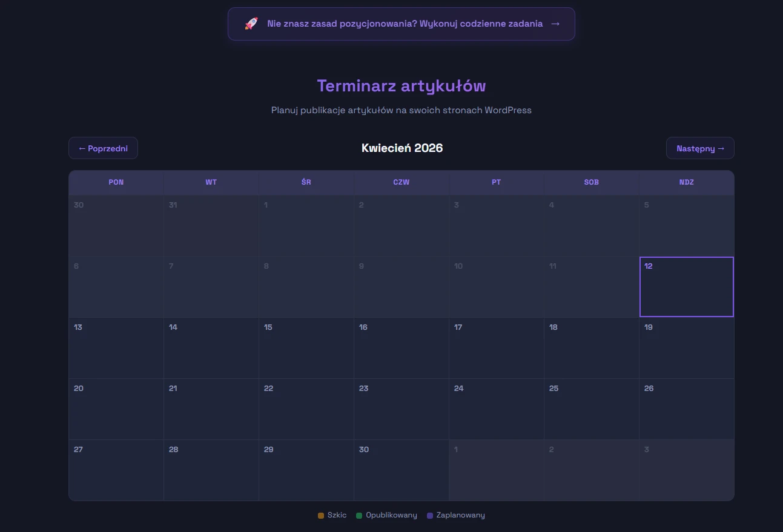Viewport: 783px width, 532px height.
Task: Select Friday April 17 cell
Action: coord(496,348)
